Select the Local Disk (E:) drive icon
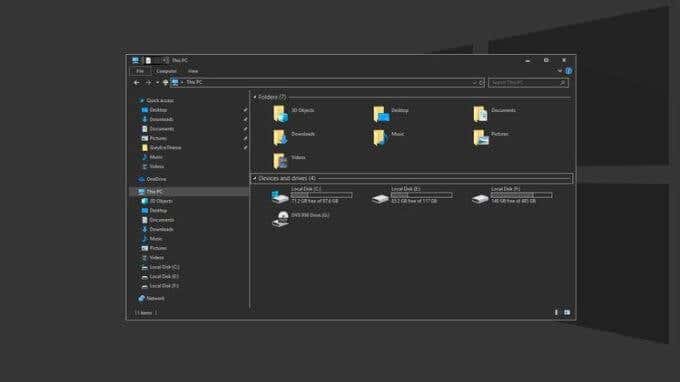680x382 pixels. tap(380, 199)
